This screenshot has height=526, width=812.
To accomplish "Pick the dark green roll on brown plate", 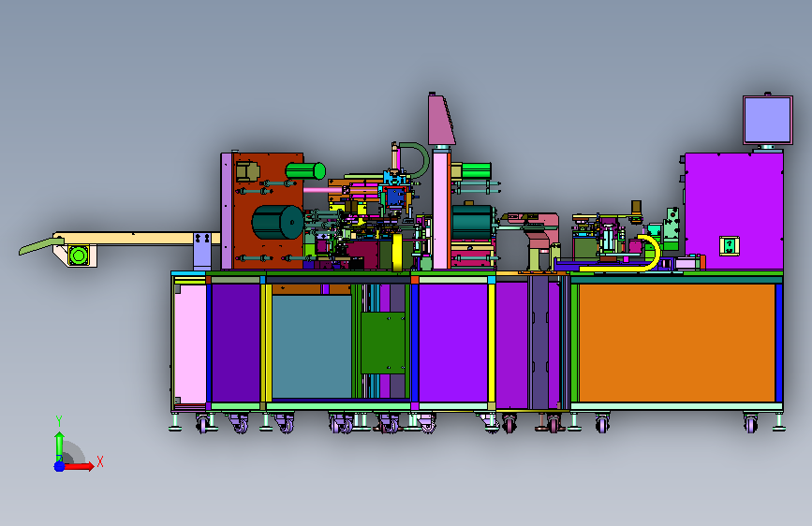I will [277, 222].
